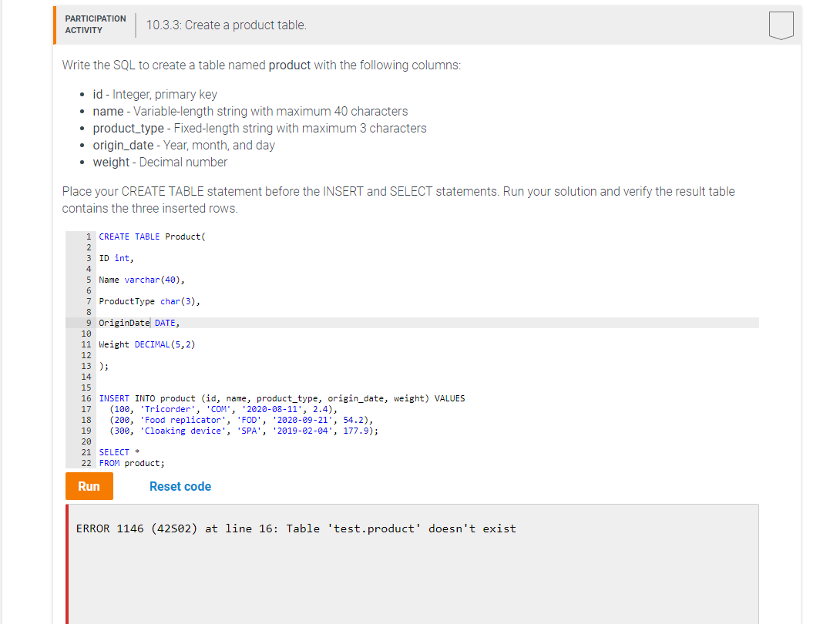Viewport: 840px width, 624px height.
Task: Click the orange activity indicator bar
Action: [x=55, y=25]
